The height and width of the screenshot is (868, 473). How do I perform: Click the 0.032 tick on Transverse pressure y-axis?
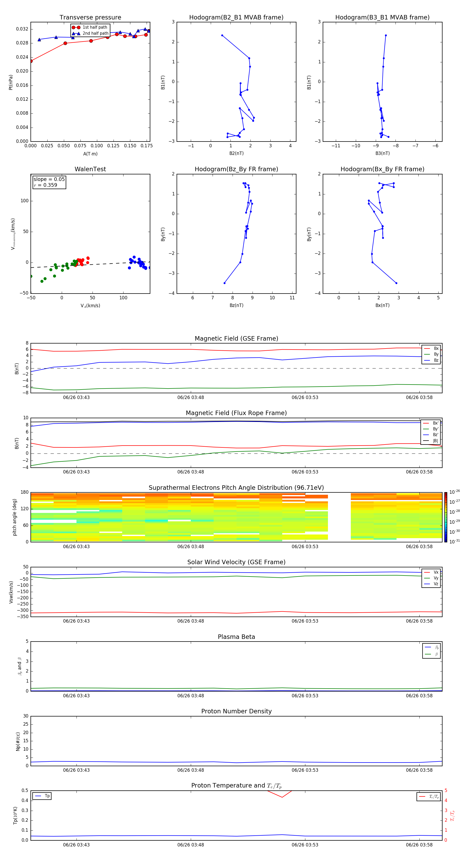(x=22, y=29)
